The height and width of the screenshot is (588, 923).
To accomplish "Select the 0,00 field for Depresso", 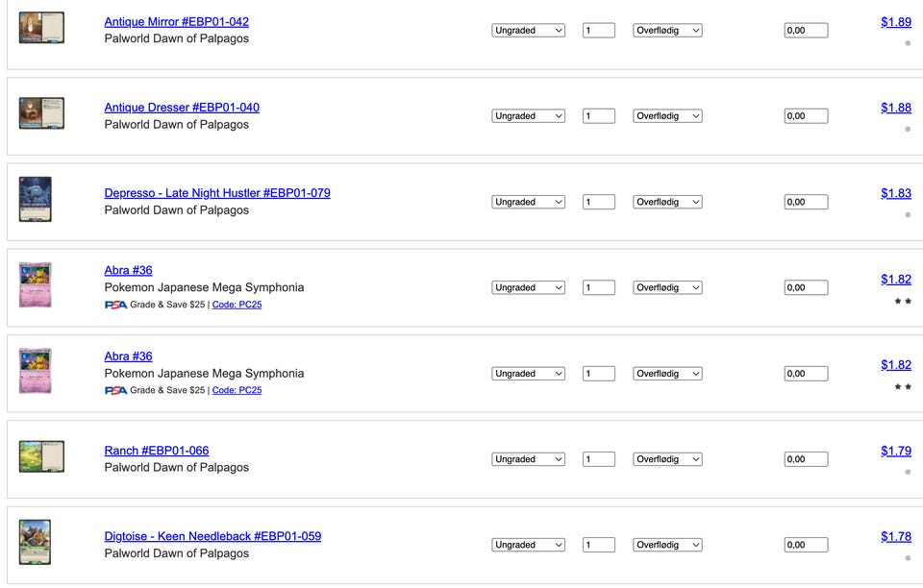I will 806,202.
